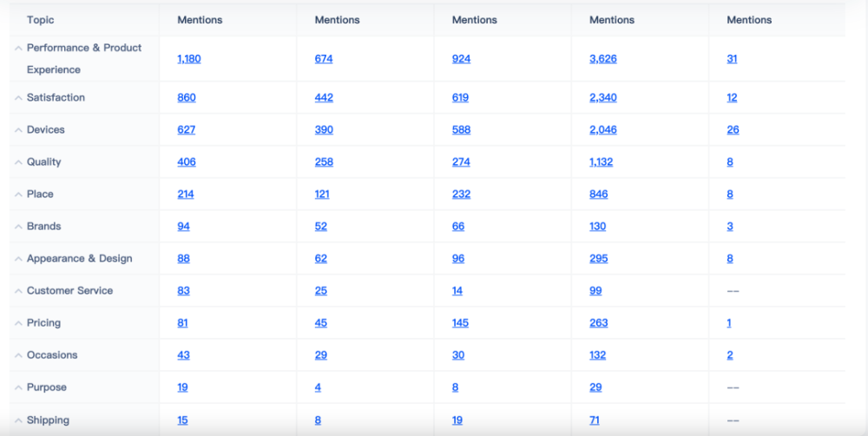Collapse the chevron next to Satisfaction
868x436 pixels.
(x=18, y=98)
